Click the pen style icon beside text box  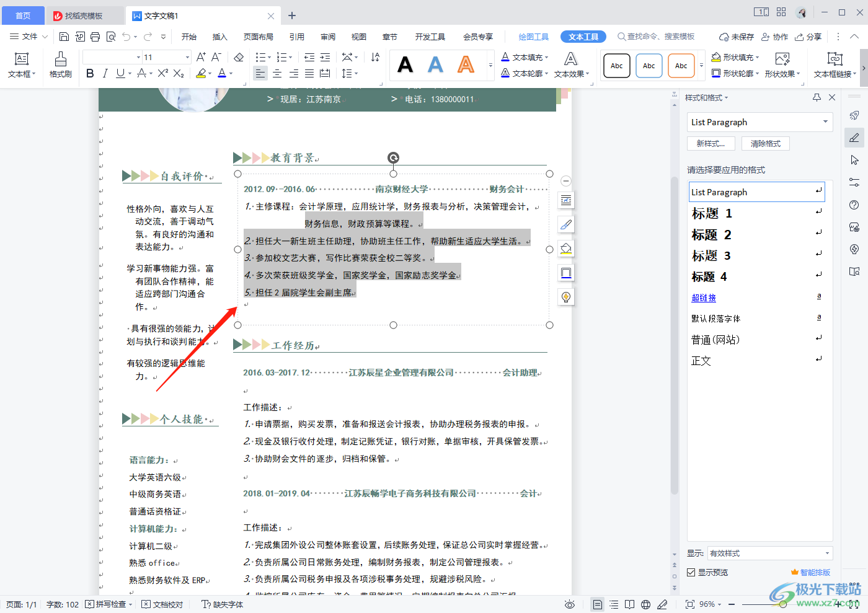[565, 224]
